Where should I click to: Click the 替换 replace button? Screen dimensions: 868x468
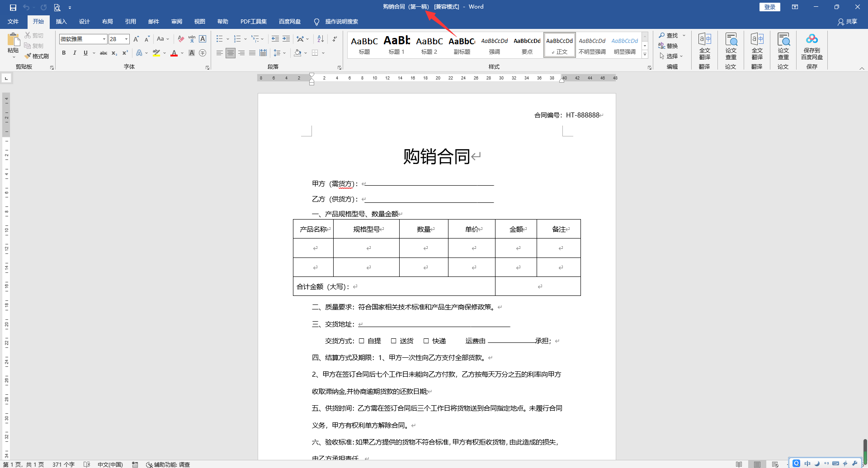pos(668,46)
